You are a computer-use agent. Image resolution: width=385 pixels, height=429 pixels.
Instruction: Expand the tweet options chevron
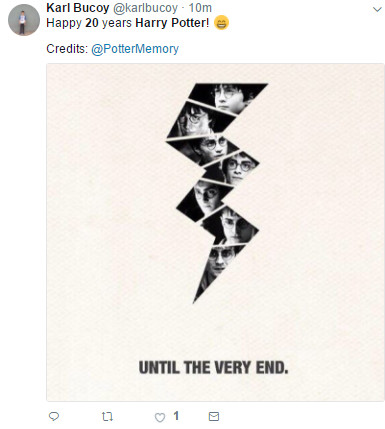tap(377, 9)
